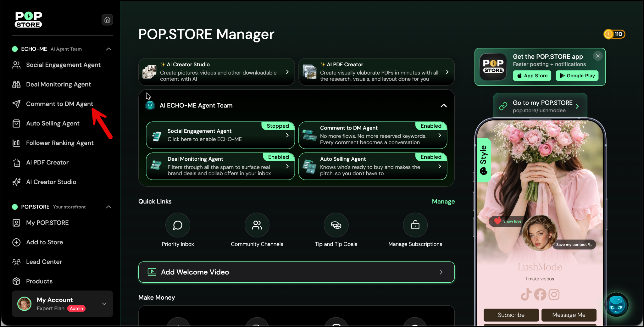Viewport: 644px width, 327px height.
Task: Open the blue robot chat assistant
Action: click(616, 305)
